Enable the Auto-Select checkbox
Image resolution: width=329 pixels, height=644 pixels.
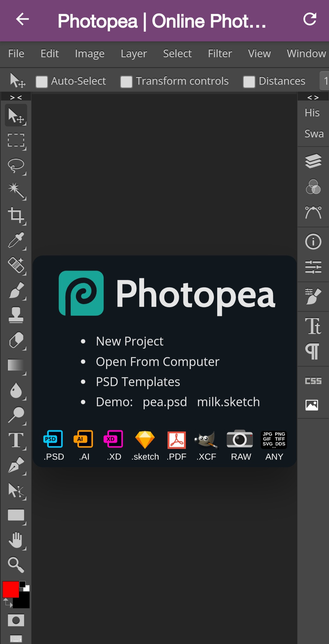(41, 82)
